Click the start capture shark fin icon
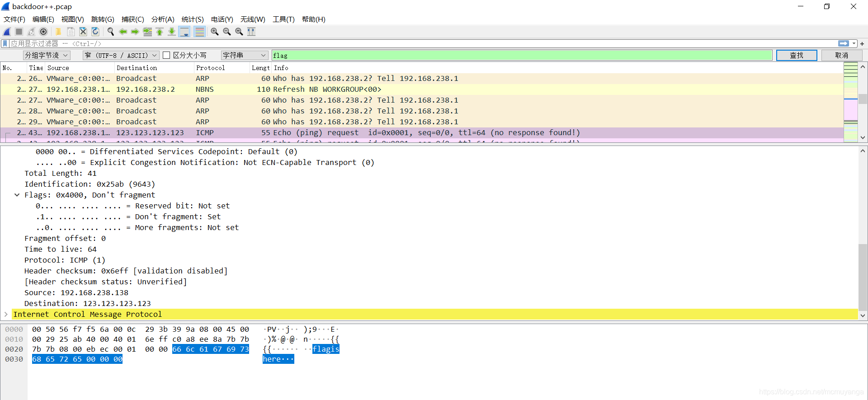Screen dimensions: 868x400 pyautogui.click(x=7, y=32)
